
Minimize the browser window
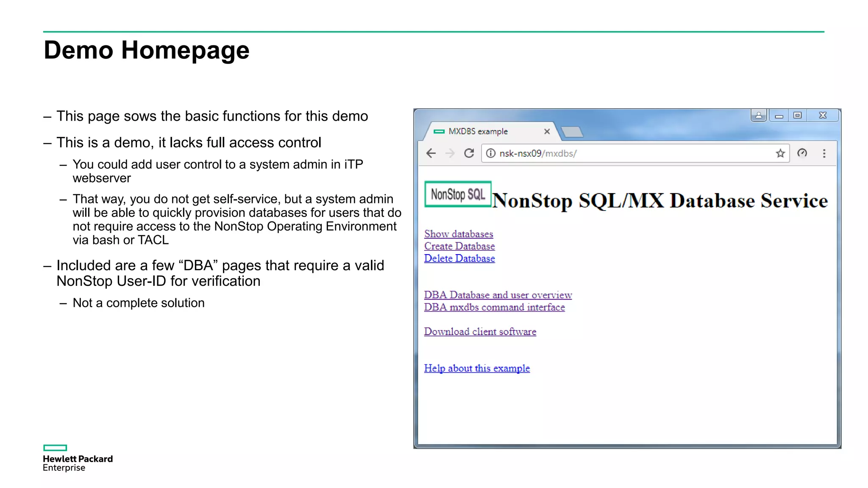(779, 115)
